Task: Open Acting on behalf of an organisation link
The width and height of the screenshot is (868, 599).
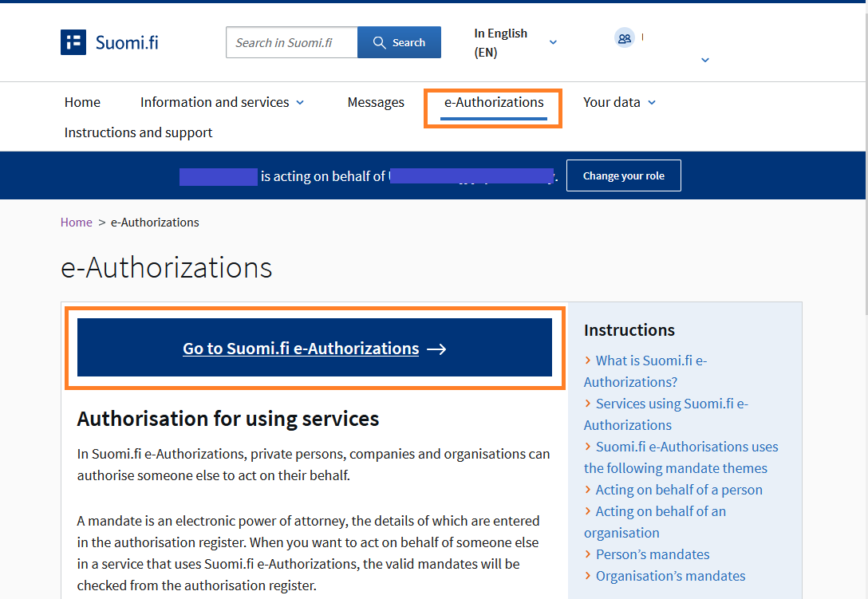Action: [655, 522]
